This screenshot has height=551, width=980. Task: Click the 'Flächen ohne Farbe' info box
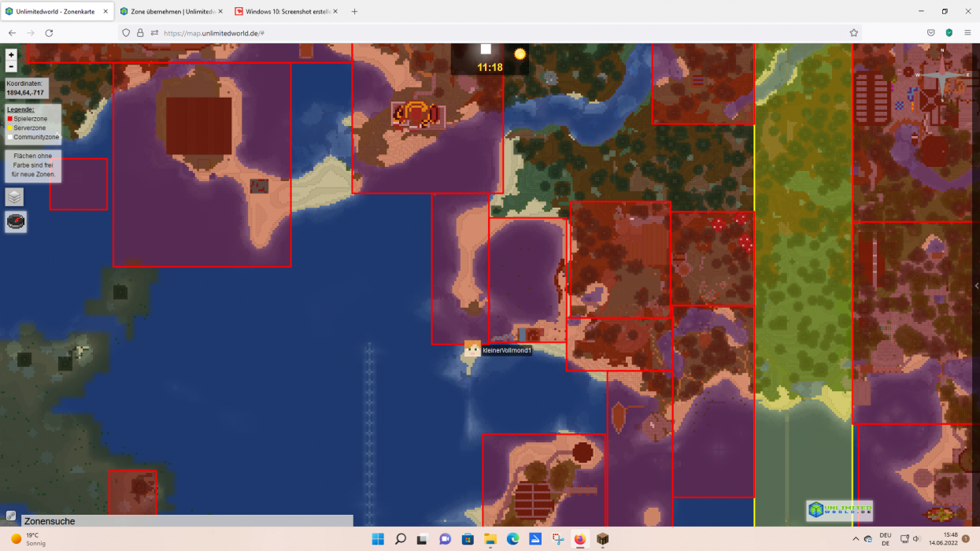33,165
